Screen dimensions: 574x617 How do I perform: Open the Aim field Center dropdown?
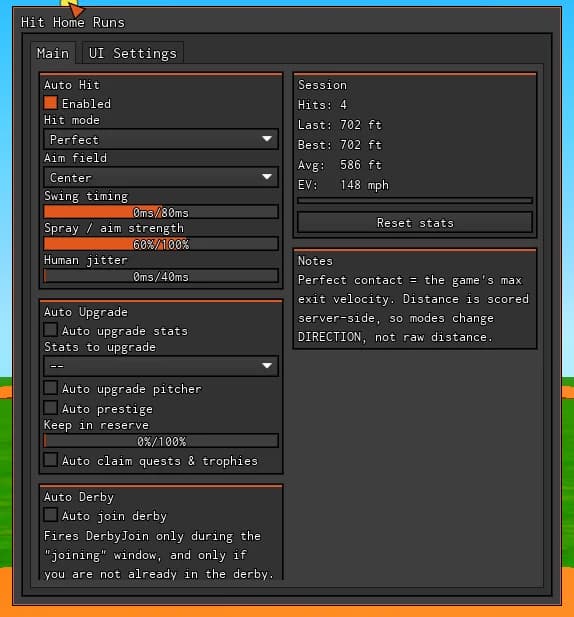(x=161, y=177)
